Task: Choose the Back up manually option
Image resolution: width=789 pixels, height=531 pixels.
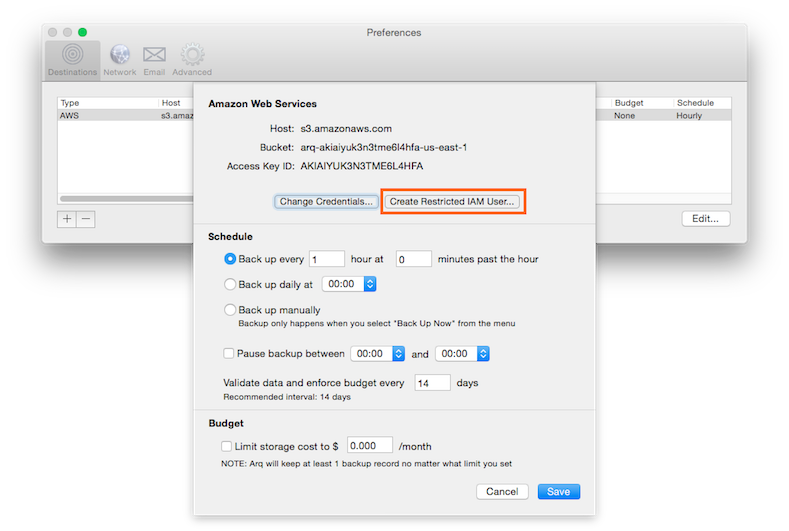Action: point(231,310)
